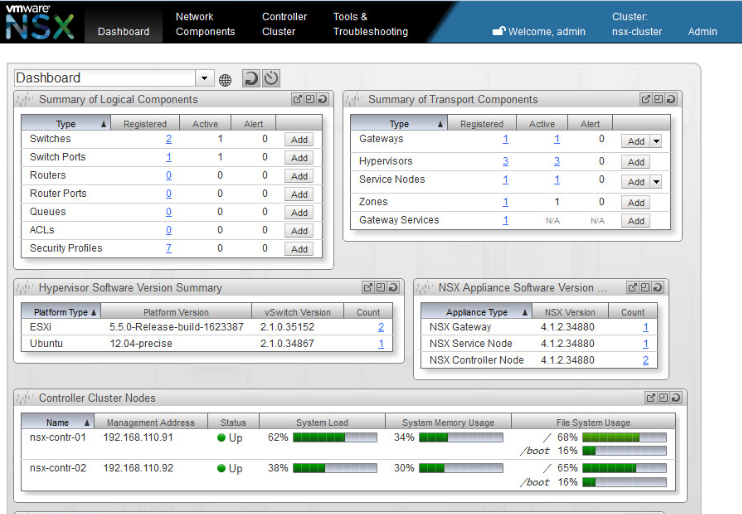
Task: Expand the Gateways Add dropdown arrow
Action: (656, 141)
